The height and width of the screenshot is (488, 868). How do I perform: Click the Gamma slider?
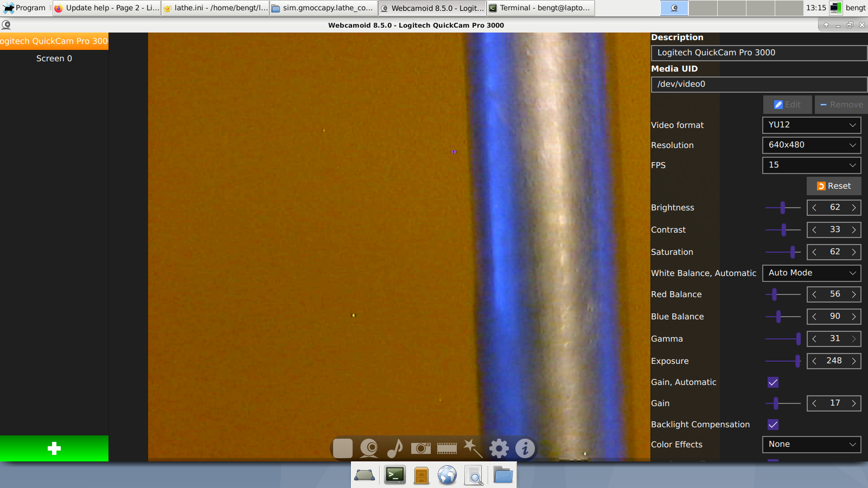tap(783, 339)
